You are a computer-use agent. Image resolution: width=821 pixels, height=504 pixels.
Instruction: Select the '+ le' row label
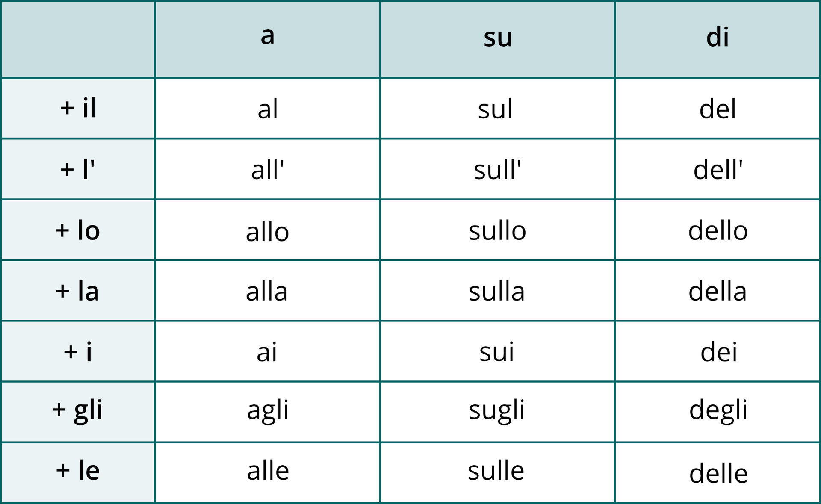[x=78, y=471]
